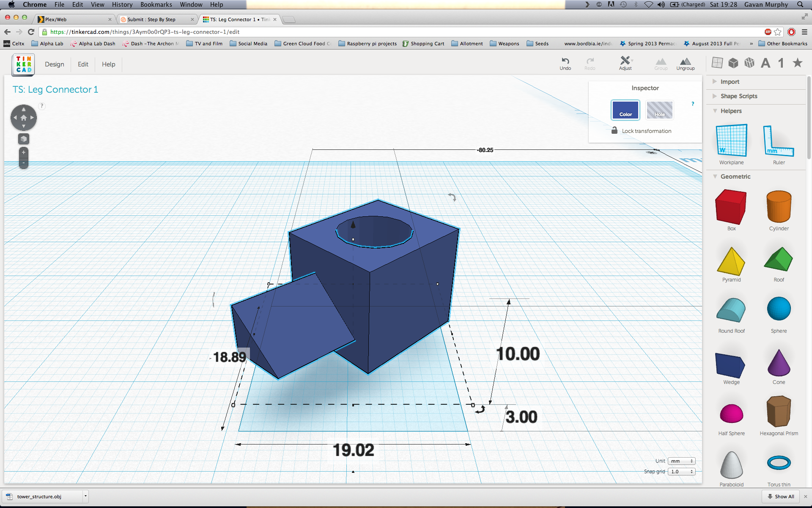Open the Design menu
The width and height of the screenshot is (812, 508).
point(55,63)
